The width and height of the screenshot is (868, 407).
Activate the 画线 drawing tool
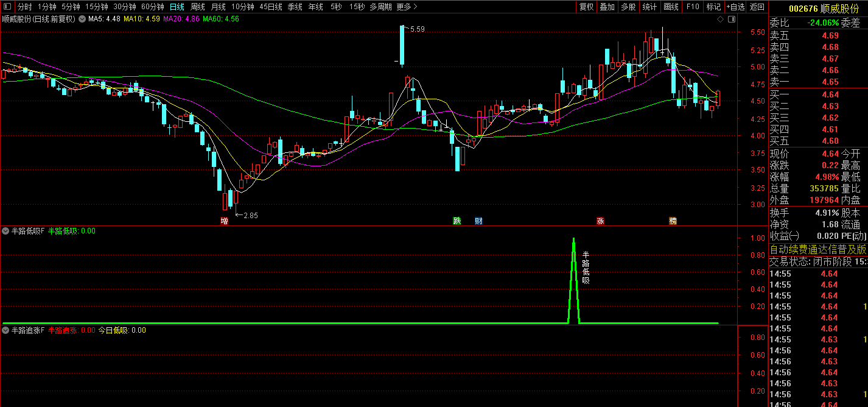coord(671,7)
